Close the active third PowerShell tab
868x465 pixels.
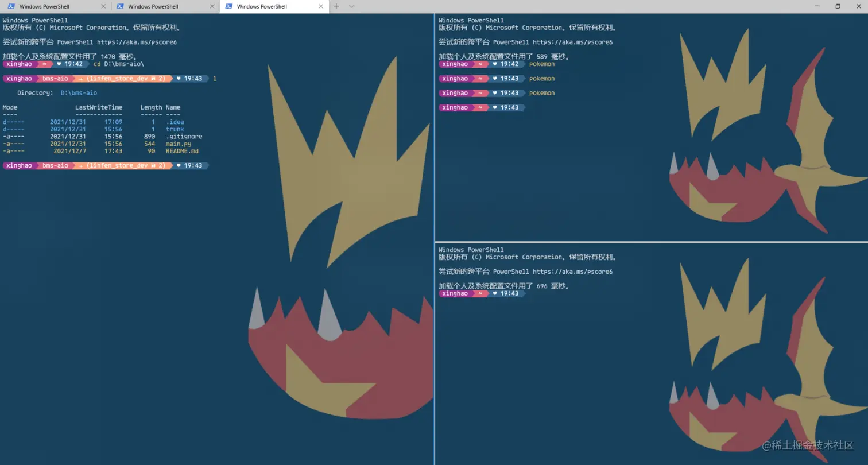(321, 6)
